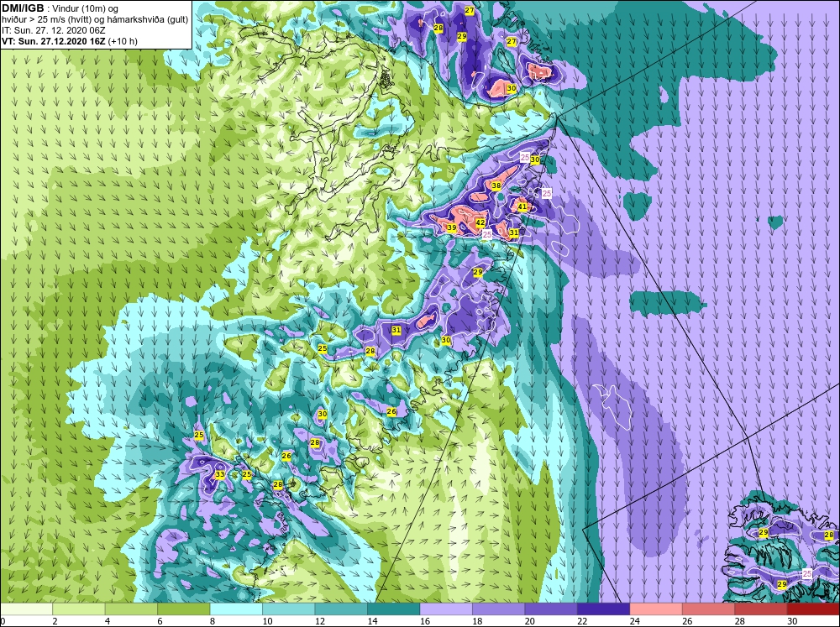Pick the legend color between 6 and 8
The height and width of the screenshot is (627, 840).
click(184, 609)
